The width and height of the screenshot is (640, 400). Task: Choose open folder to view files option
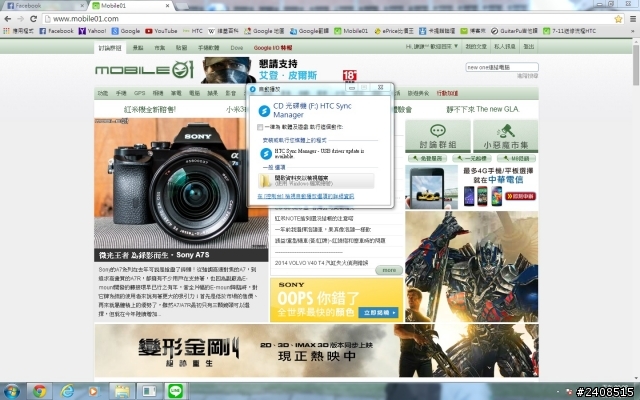(x=316, y=181)
